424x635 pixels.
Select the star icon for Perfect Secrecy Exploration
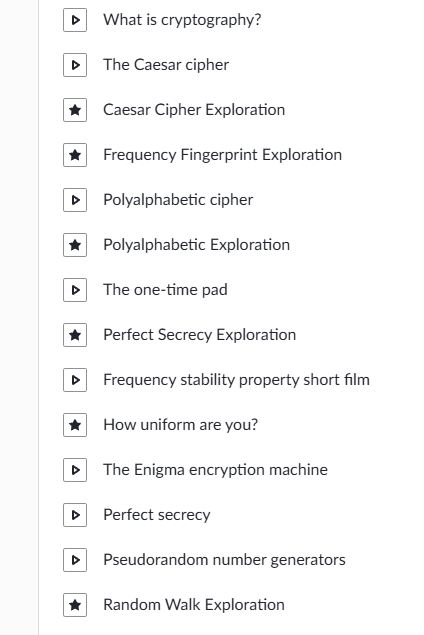pyautogui.click(x=75, y=335)
